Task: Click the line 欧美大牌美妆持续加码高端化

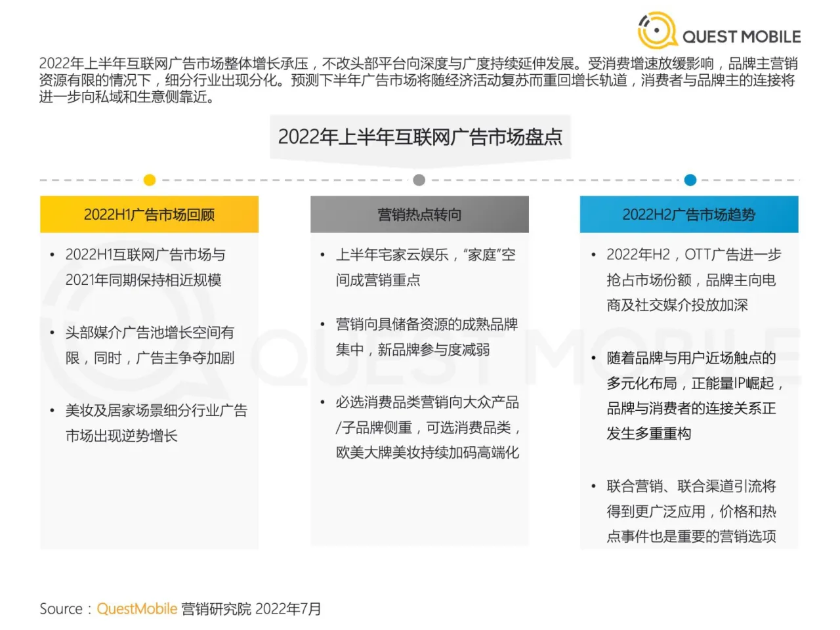Action: click(427, 453)
